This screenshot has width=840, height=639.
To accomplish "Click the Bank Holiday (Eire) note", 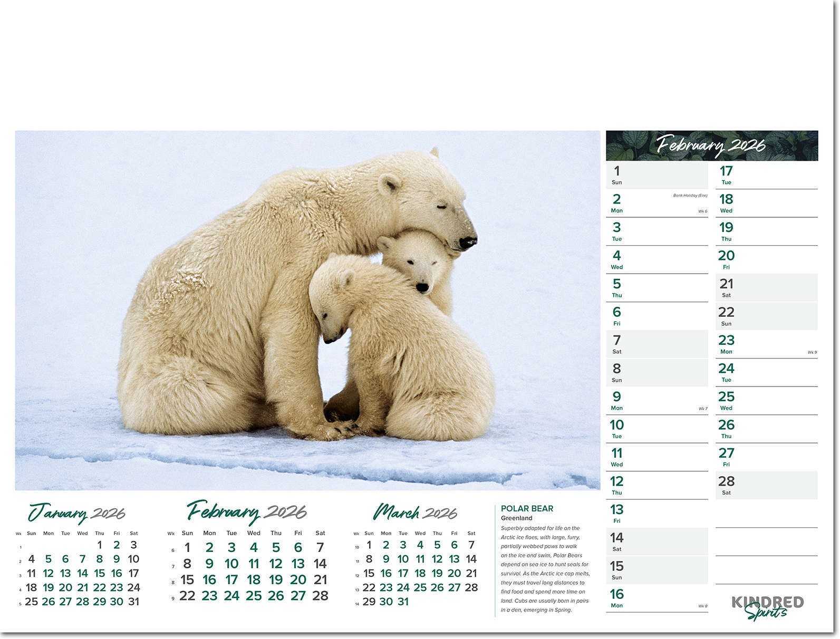I will click(690, 196).
